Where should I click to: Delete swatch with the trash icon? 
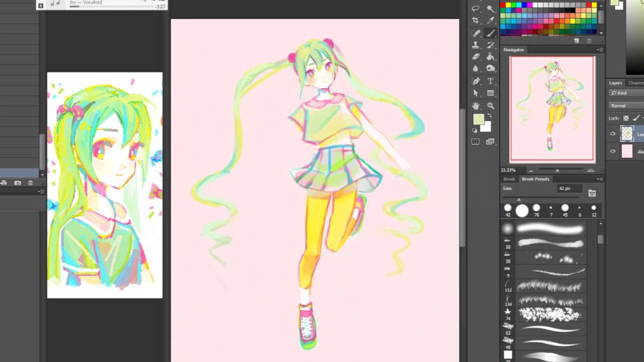click(589, 41)
